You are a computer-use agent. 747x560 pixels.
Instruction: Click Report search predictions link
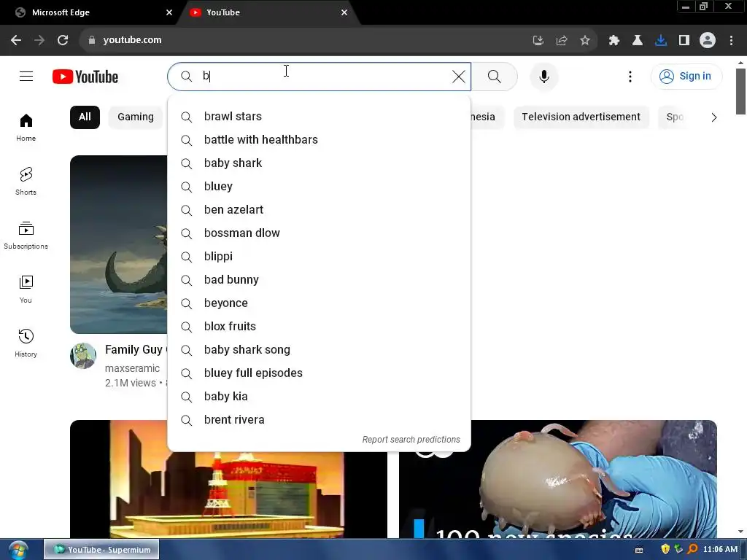click(411, 440)
